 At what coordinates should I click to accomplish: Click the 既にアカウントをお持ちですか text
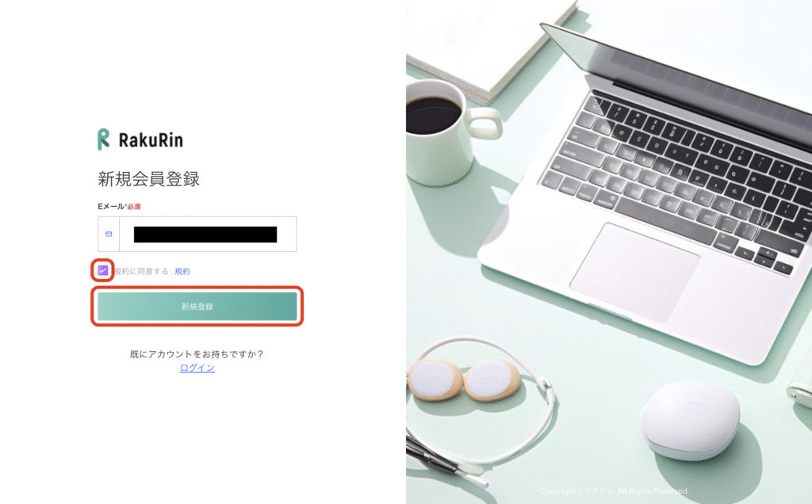pos(197,354)
